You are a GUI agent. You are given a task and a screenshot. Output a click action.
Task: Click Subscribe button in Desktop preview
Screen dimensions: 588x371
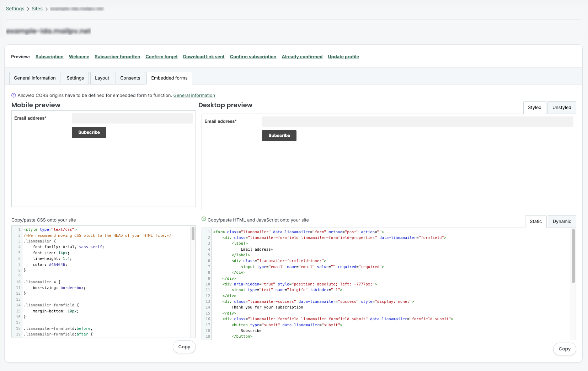[x=279, y=136]
